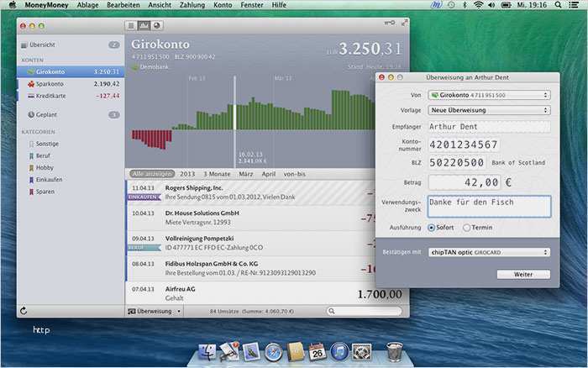The height and width of the screenshot is (368, 588).
Task: Click the refresh accounts icon at sidebar bottom
Action: coord(24,311)
